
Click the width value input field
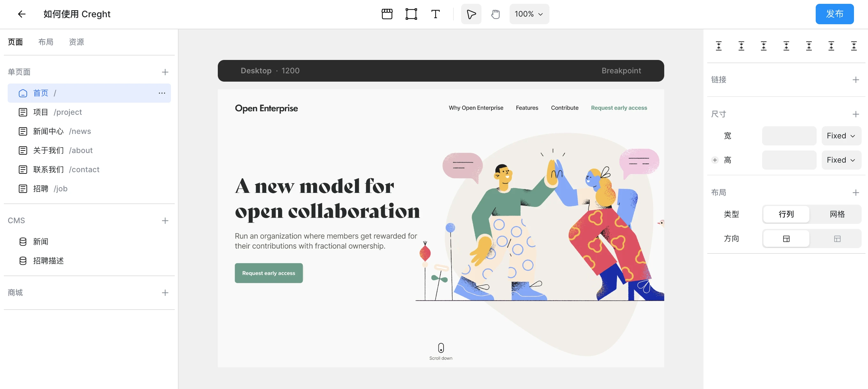click(x=789, y=136)
